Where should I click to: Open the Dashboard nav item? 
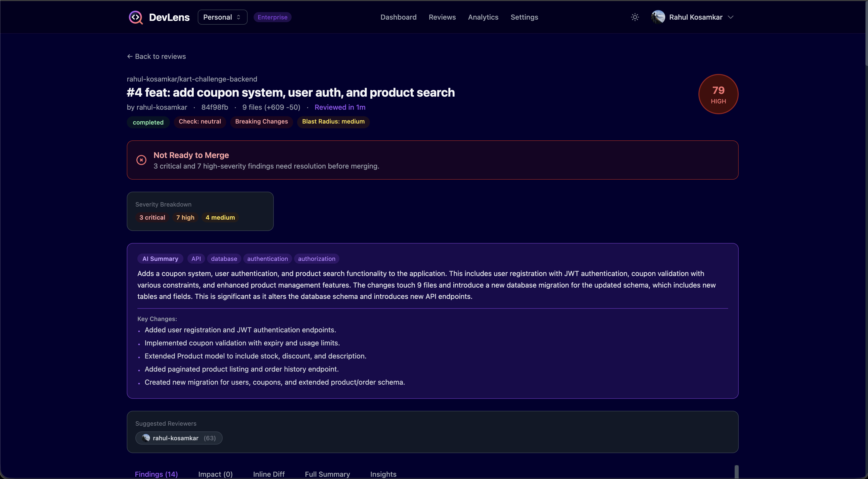tap(398, 17)
